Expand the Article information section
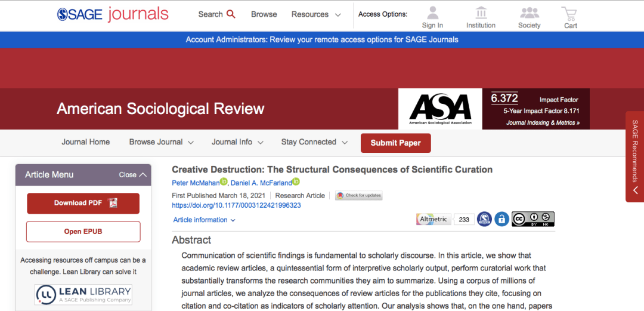644x311 pixels. pos(204,220)
